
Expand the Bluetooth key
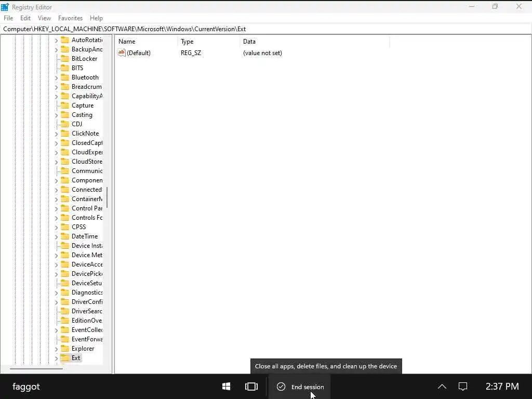click(x=56, y=78)
